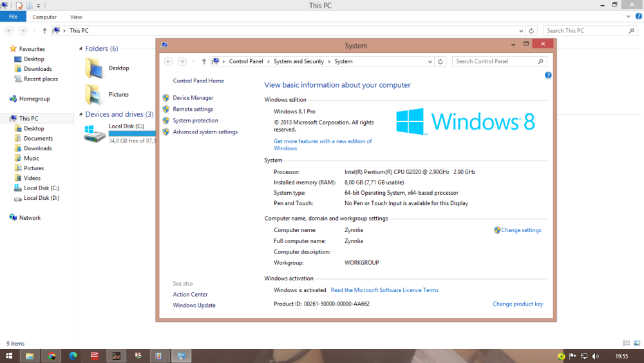Screen dimensions: 644x363
Task: Refresh the System window address bar
Action: (440, 62)
